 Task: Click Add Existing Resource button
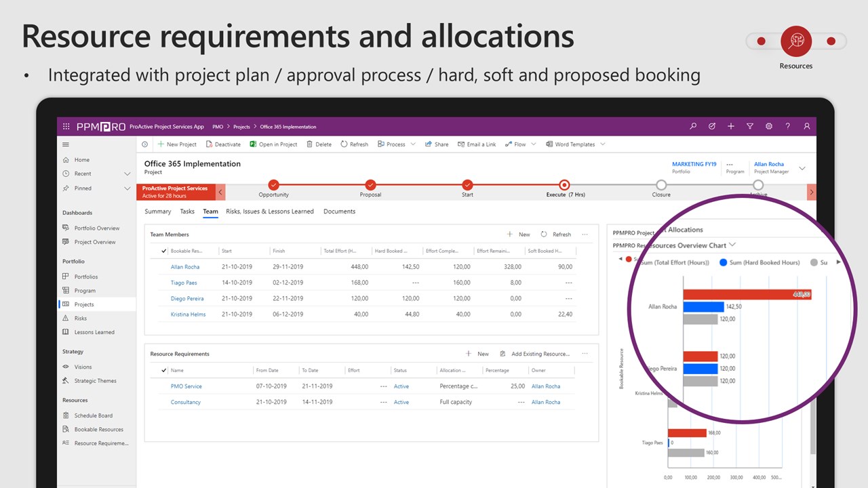point(535,354)
